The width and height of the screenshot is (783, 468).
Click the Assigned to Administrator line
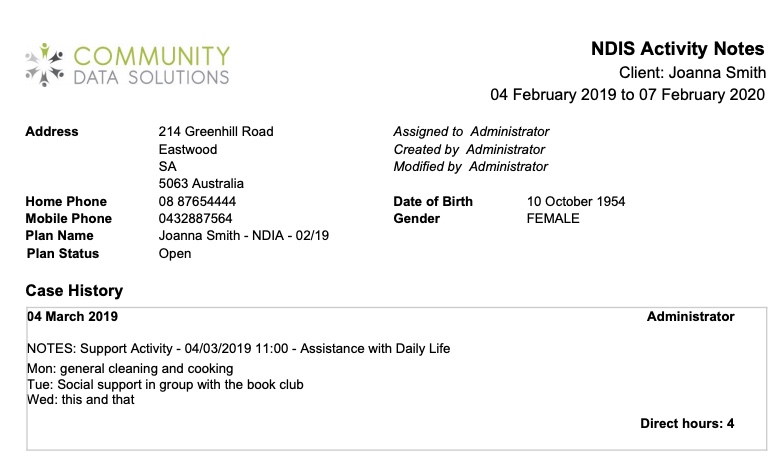click(x=471, y=131)
